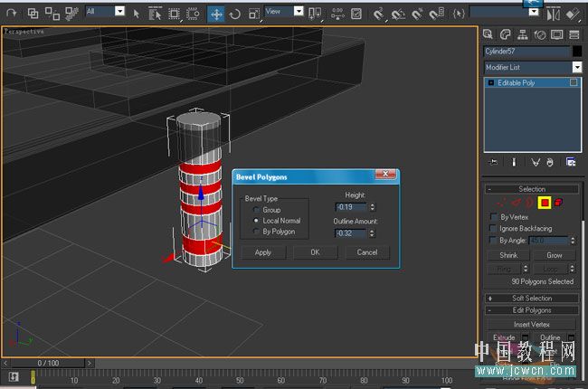Screen dimensions: 588x389
Task: Click the Cylinder57 object name field
Action: tap(526, 52)
